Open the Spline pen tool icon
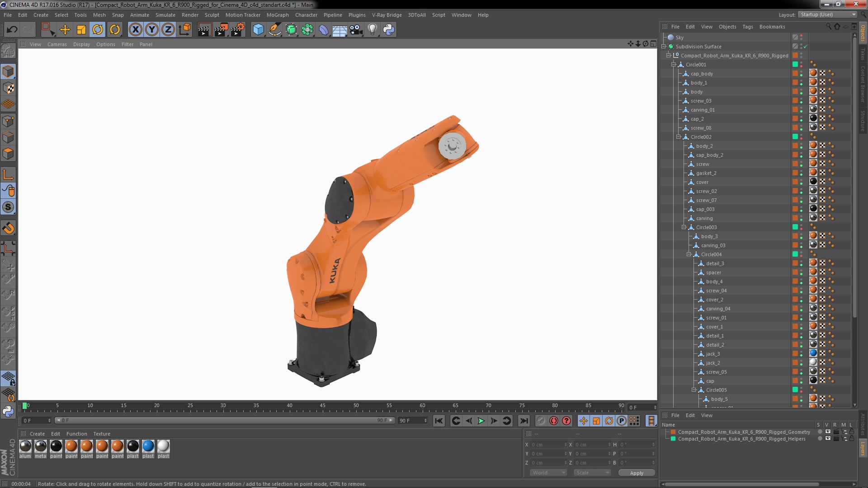Image resolution: width=868 pixels, height=488 pixels. coord(274,30)
